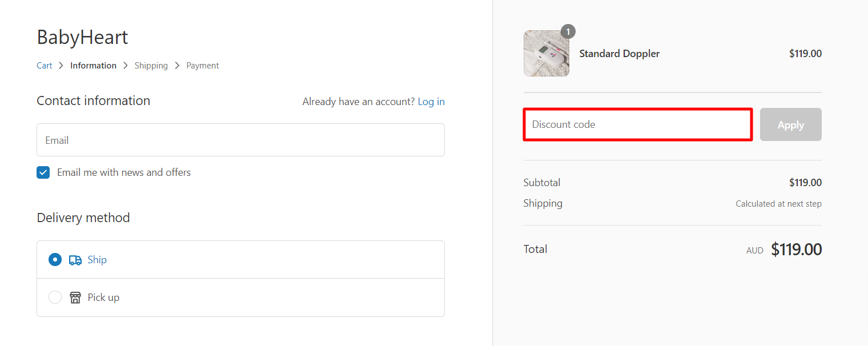Select the Ship radio button
868x346 pixels.
click(55, 260)
